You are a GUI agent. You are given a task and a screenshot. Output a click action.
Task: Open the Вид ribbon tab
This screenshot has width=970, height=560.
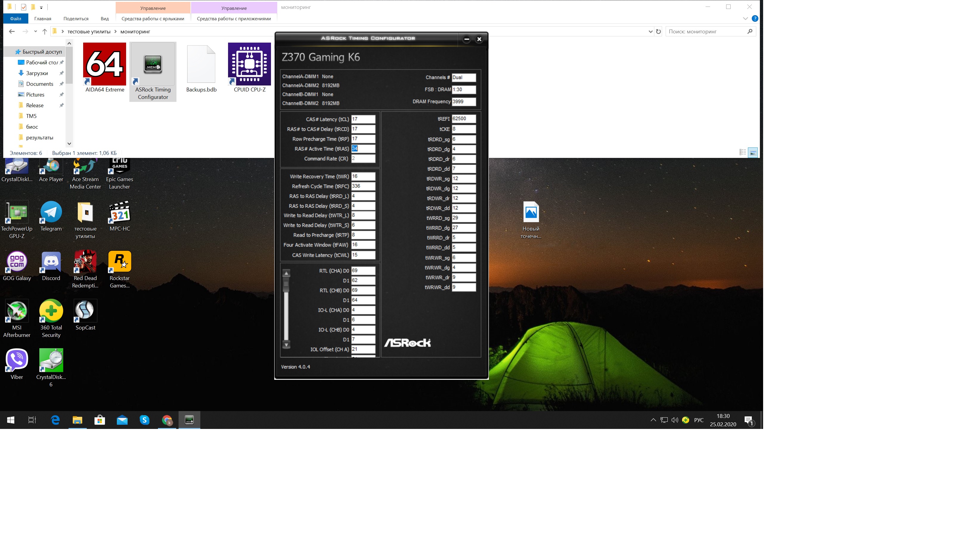pos(105,18)
